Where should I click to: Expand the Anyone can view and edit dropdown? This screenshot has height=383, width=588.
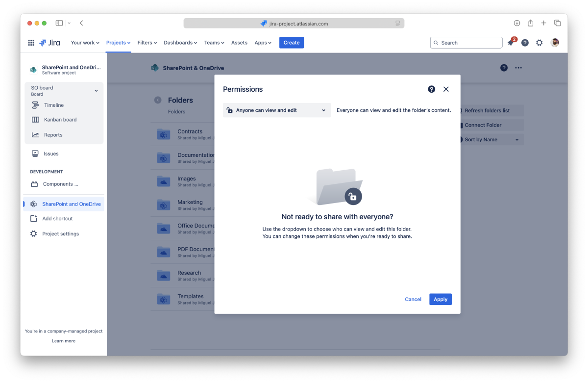pyautogui.click(x=277, y=110)
